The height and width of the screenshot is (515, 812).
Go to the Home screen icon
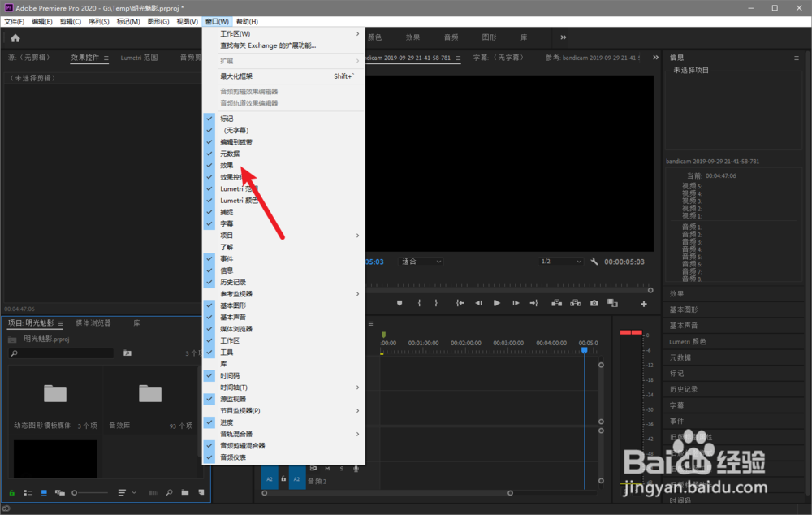(15, 38)
